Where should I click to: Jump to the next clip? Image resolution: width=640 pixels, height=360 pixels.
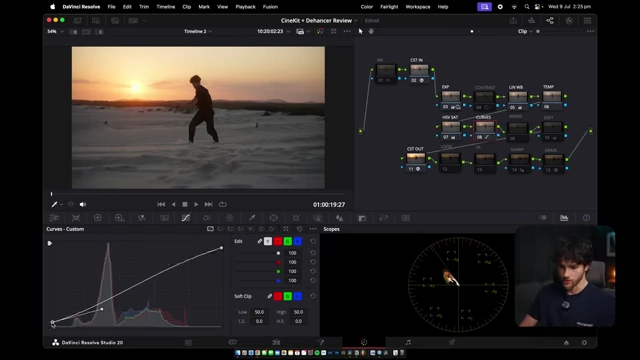209,204
